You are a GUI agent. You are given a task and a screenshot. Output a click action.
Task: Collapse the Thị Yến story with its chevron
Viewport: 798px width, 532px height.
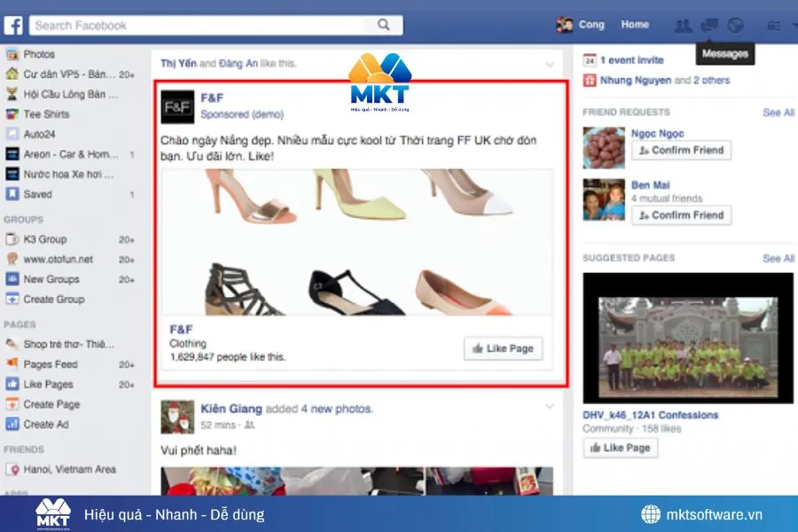click(550, 64)
